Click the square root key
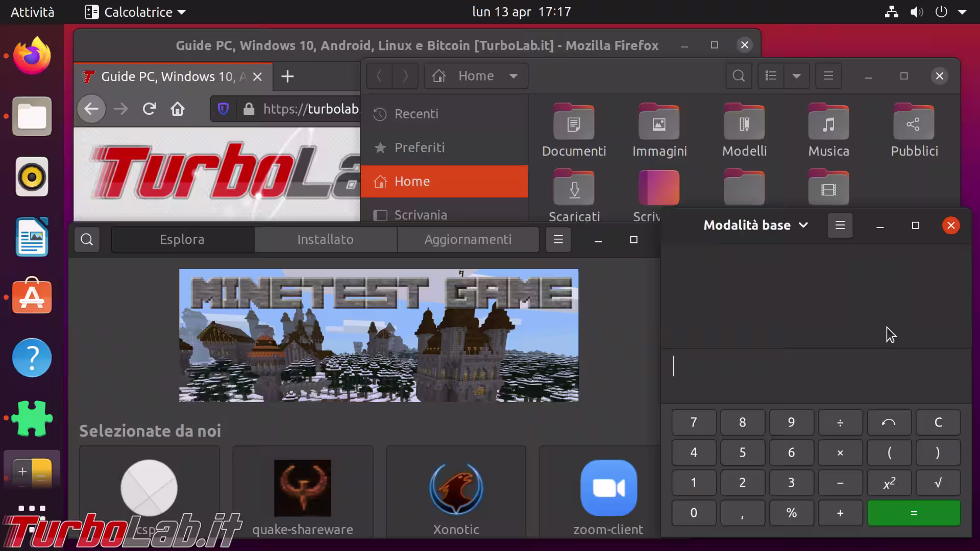This screenshot has height=551, width=980. [938, 483]
